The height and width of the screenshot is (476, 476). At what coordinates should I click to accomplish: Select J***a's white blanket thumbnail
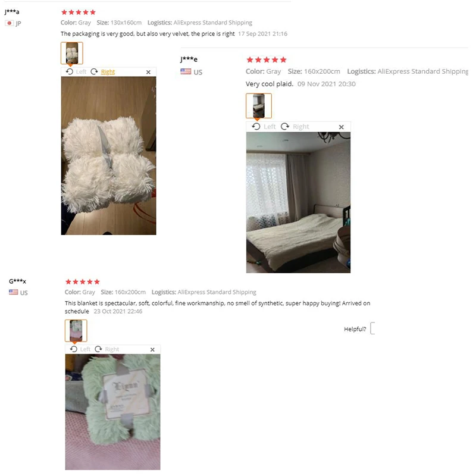(71, 53)
